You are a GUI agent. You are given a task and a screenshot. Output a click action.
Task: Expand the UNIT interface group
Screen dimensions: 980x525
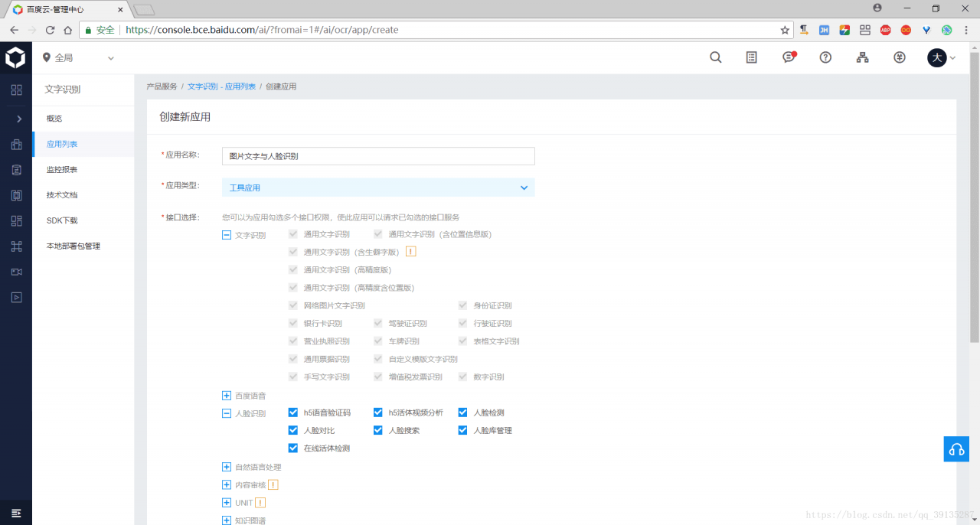pyautogui.click(x=227, y=503)
